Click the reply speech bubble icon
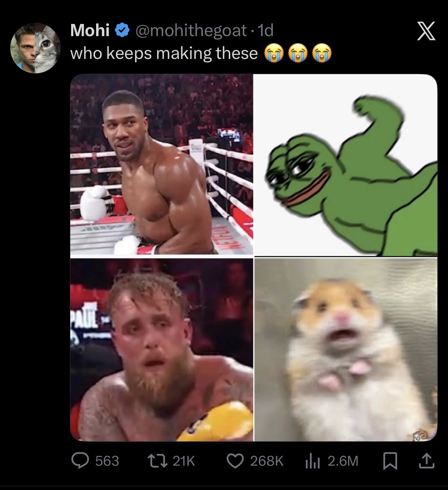This screenshot has height=490, width=448. click(x=80, y=461)
